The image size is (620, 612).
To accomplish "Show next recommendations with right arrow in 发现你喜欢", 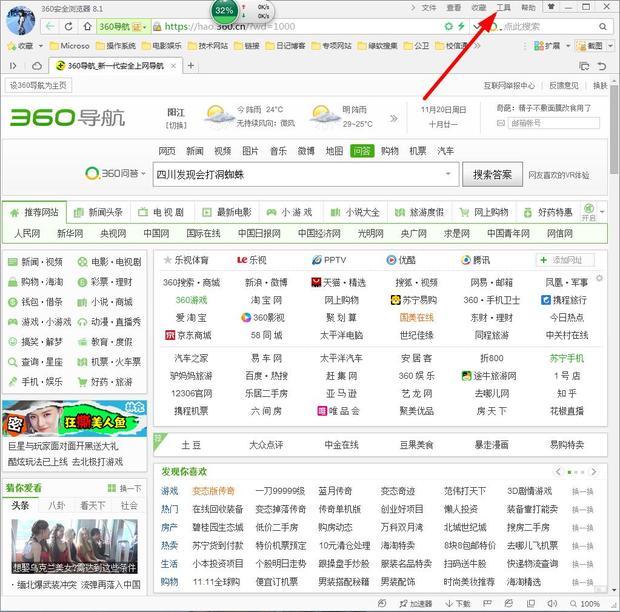I will pos(594,472).
